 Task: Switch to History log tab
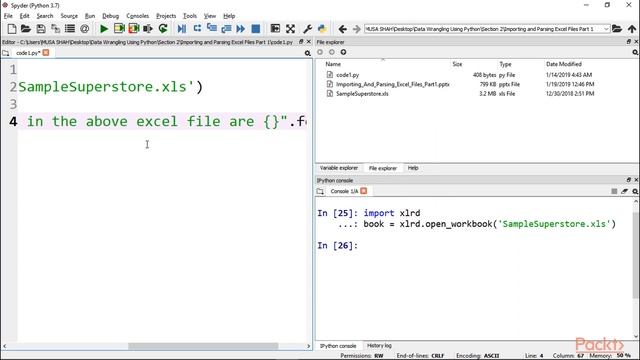click(379, 346)
